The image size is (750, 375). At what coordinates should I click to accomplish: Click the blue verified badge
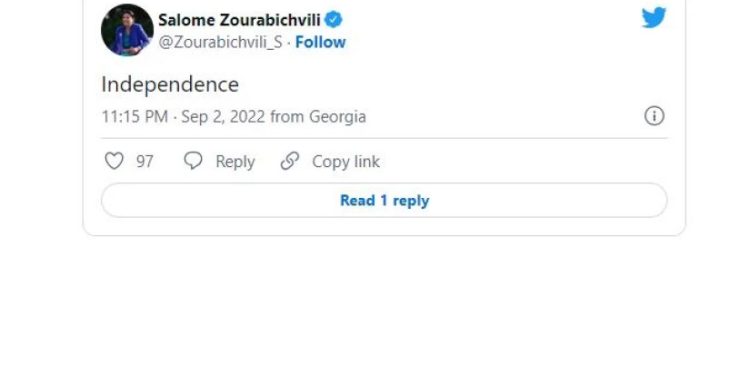click(333, 20)
